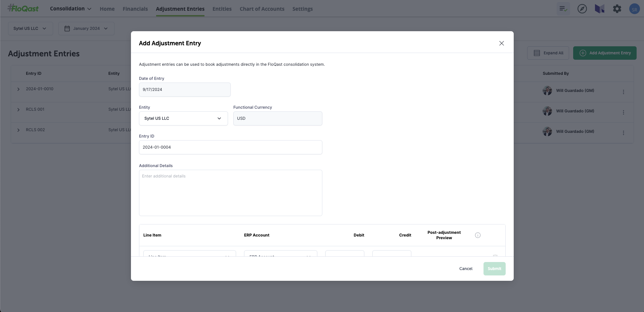
Task: Open the Entity dropdown in the dialog
Action: pyautogui.click(x=183, y=118)
